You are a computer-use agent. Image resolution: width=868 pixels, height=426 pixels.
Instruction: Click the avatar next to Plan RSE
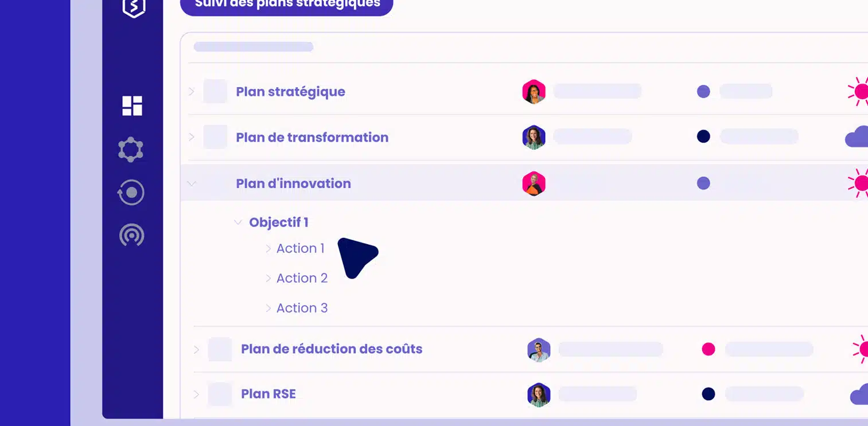[x=539, y=394]
